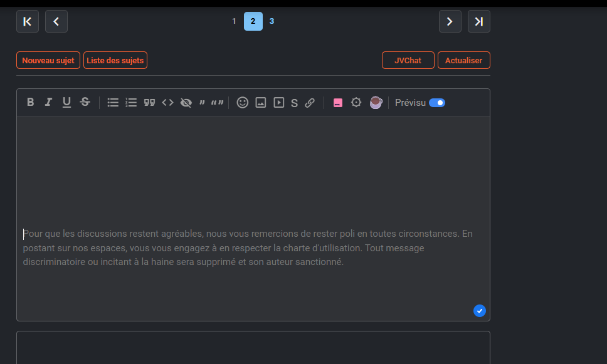The height and width of the screenshot is (364, 607).
Task: Click the coffee cup avatar icon
Action: (x=376, y=103)
